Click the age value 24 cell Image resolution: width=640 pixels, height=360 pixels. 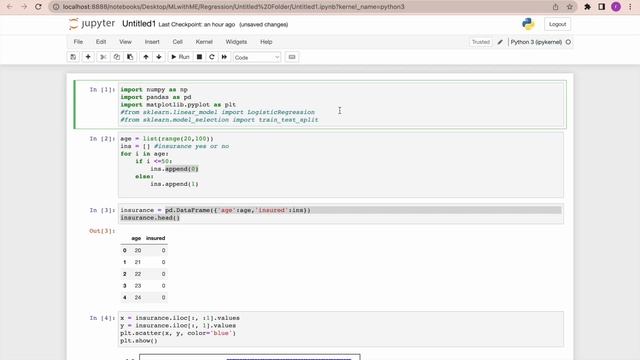point(138,298)
